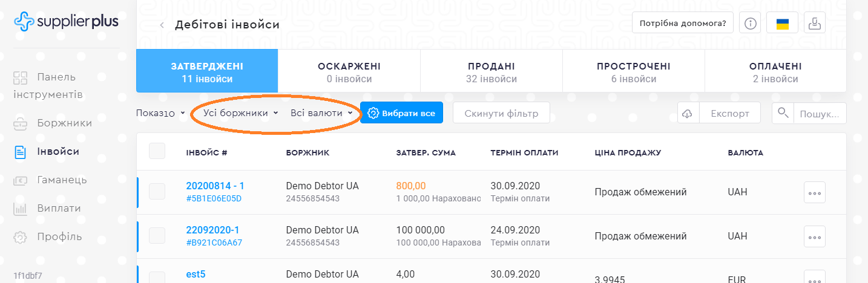
Task: Click the cloud download icon beside Експорт
Action: point(688,113)
